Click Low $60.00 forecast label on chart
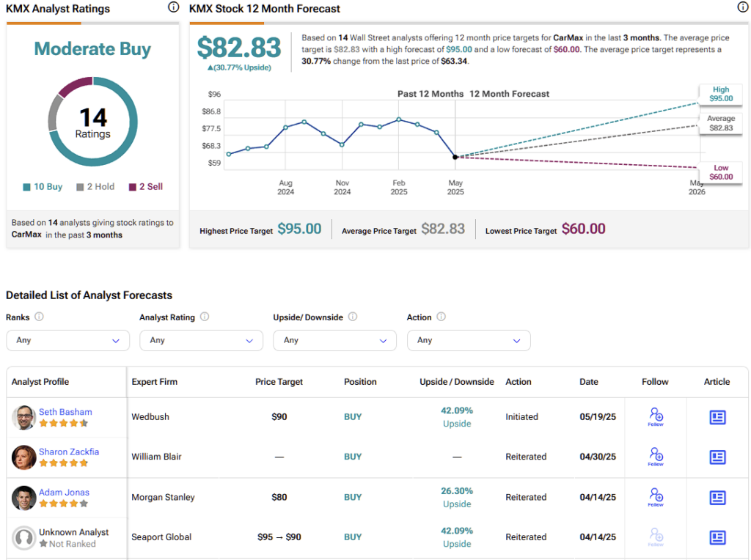This screenshot has width=751, height=560. pyautogui.click(x=721, y=172)
